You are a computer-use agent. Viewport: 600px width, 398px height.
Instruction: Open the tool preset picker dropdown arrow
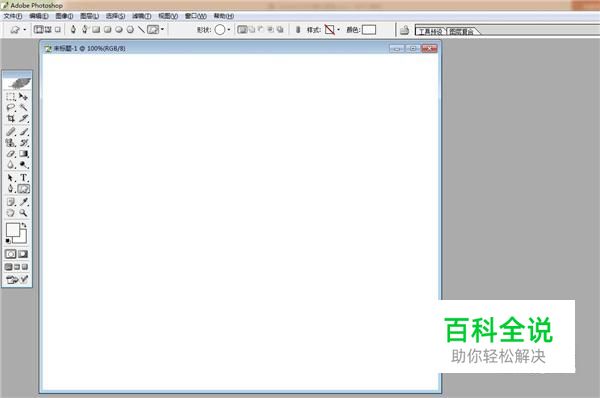(24, 29)
